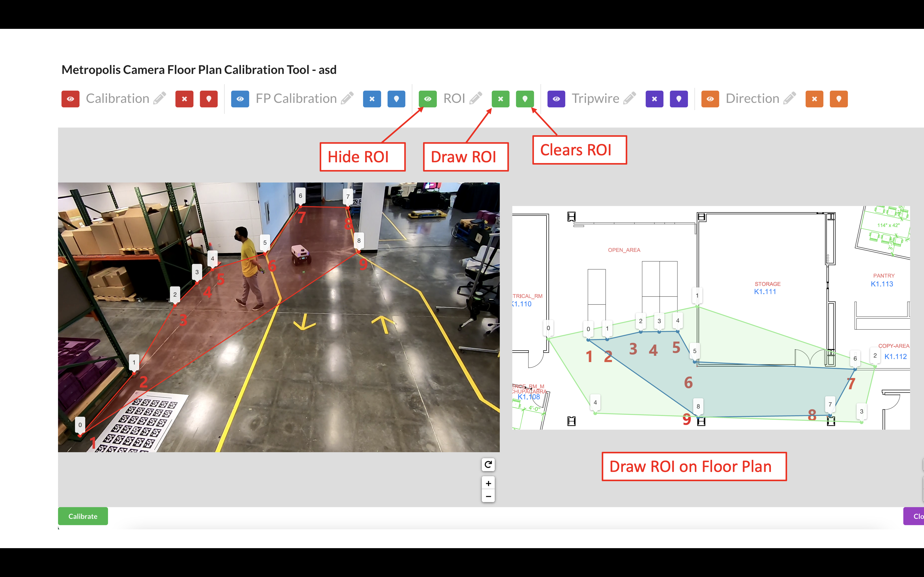Zoom out of the camera view with minus
924x577 pixels.
tap(488, 496)
